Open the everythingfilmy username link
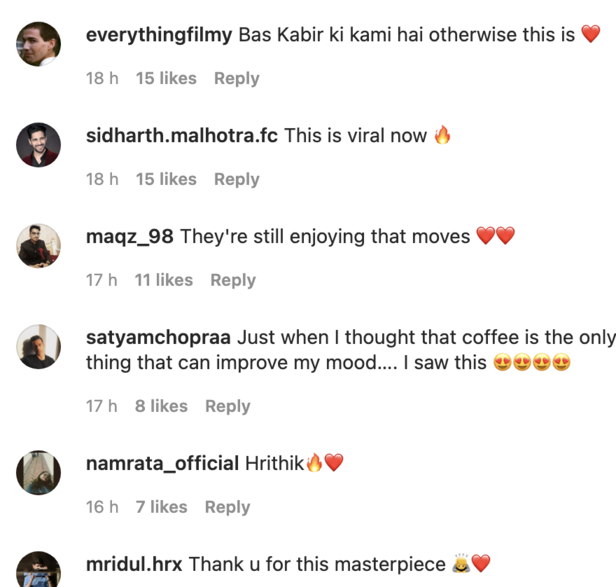This screenshot has width=616, height=587. [159, 35]
